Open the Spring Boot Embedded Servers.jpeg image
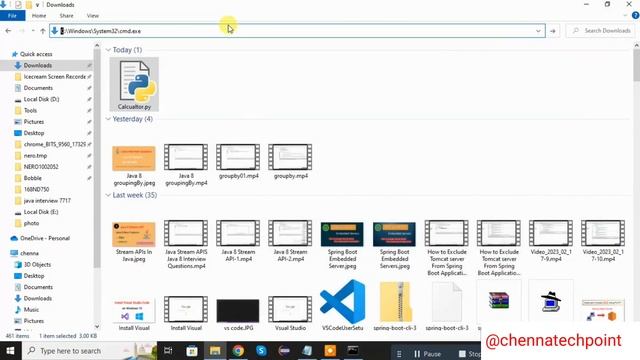Screen dimensions: 640x360 tap(394, 234)
